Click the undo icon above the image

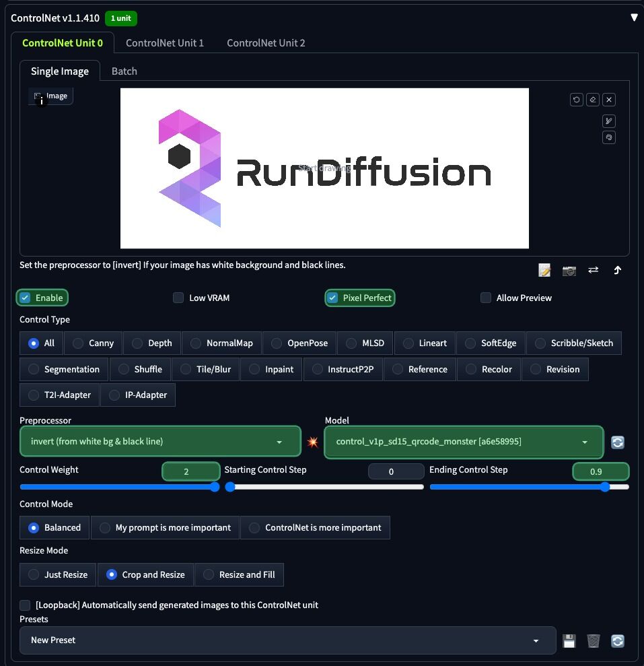(576, 100)
